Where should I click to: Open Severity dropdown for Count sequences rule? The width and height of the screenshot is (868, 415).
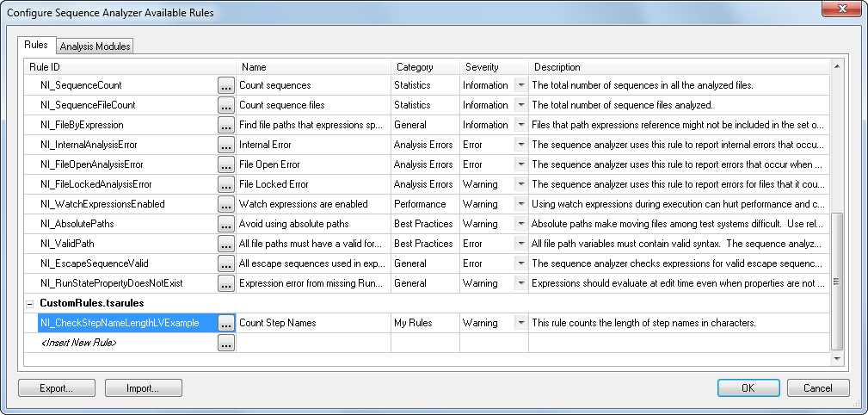coord(520,85)
